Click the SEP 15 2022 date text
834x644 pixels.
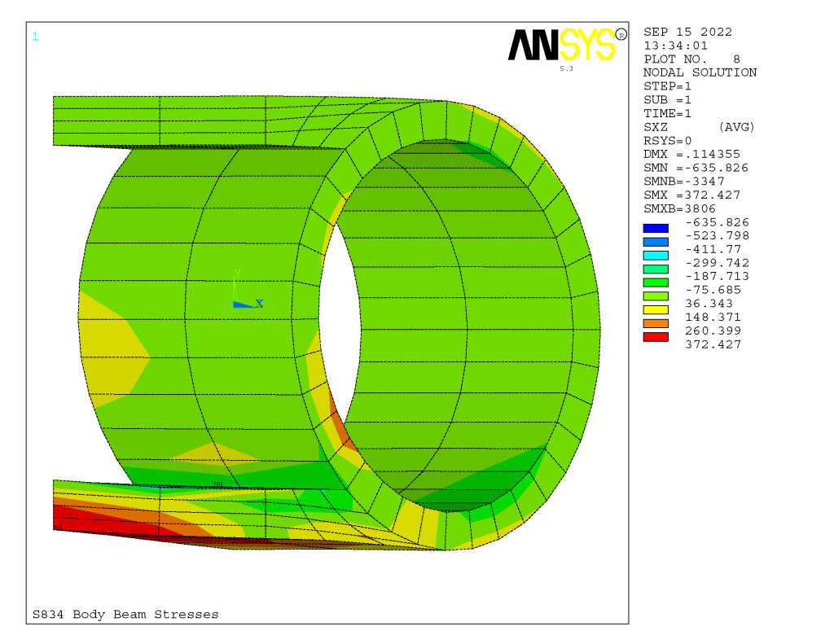click(x=687, y=32)
